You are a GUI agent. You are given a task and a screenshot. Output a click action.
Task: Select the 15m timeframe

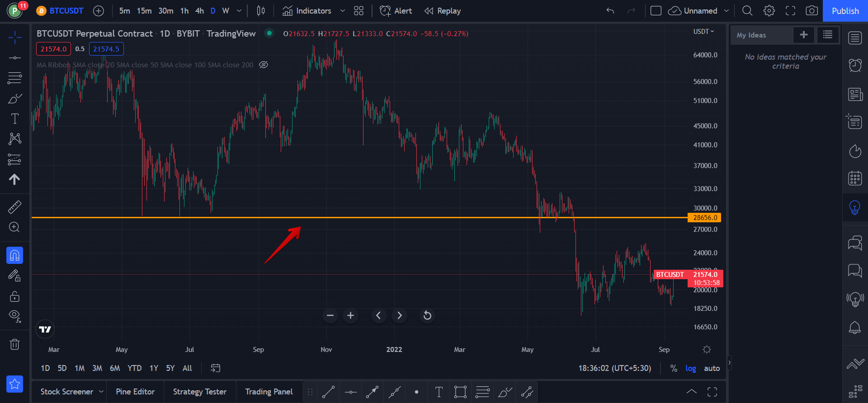point(144,11)
